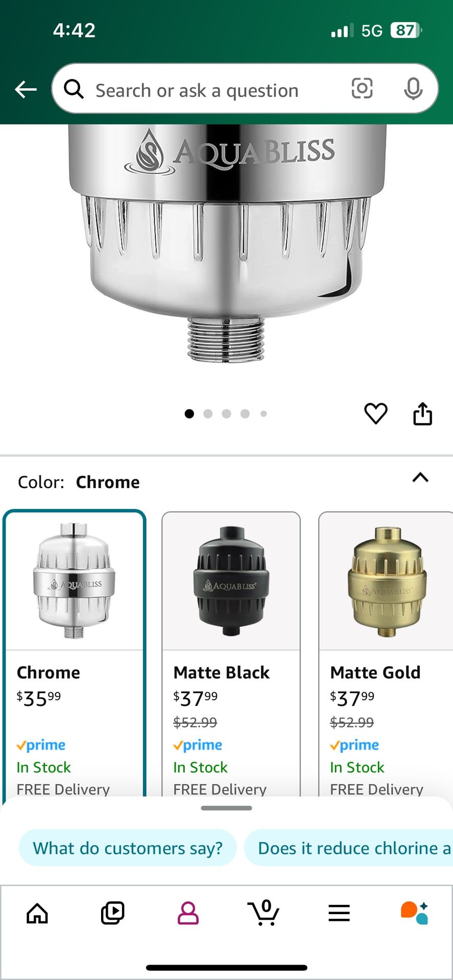
Task: Open the hamburger menu tab
Action: pyautogui.click(x=339, y=913)
